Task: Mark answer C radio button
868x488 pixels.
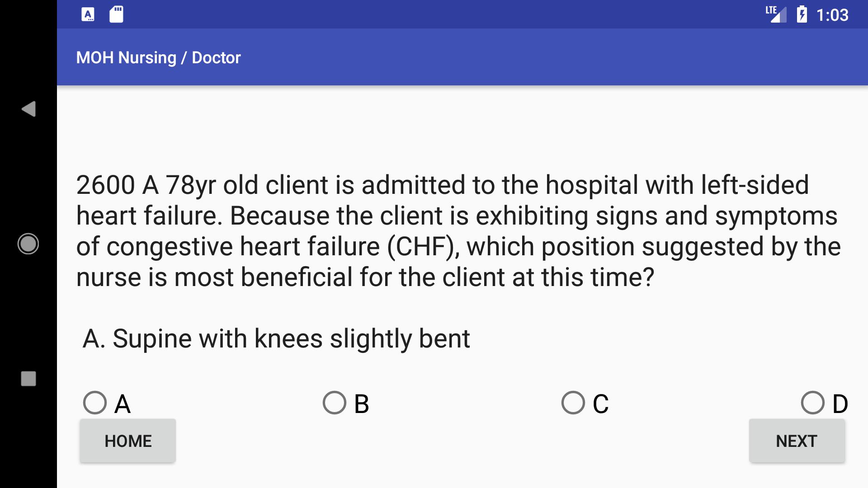Action: pyautogui.click(x=585, y=403)
